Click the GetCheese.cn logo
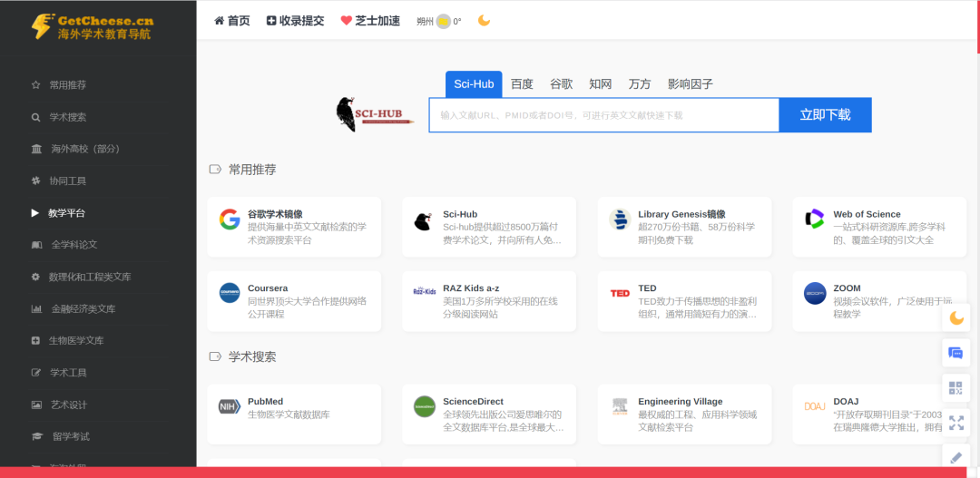The height and width of the screenshot is (478, 980). click(92, 26)
